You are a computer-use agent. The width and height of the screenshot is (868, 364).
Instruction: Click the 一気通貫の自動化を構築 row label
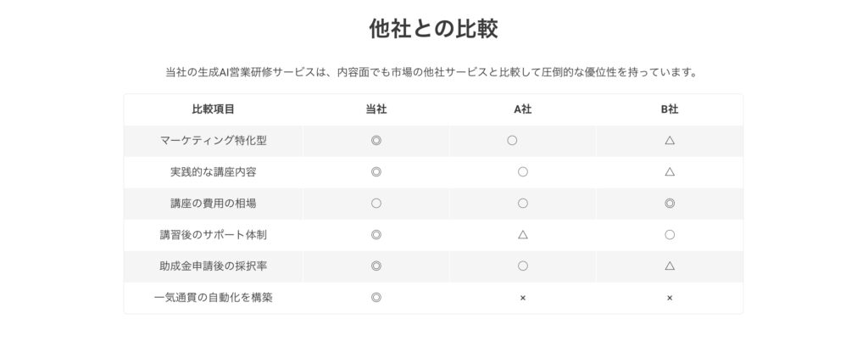pyautogui.click(x=213, y=298)
